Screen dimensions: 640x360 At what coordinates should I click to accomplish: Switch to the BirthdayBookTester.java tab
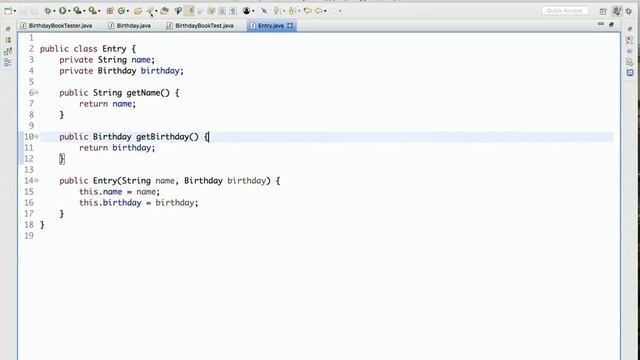point(57,26)
